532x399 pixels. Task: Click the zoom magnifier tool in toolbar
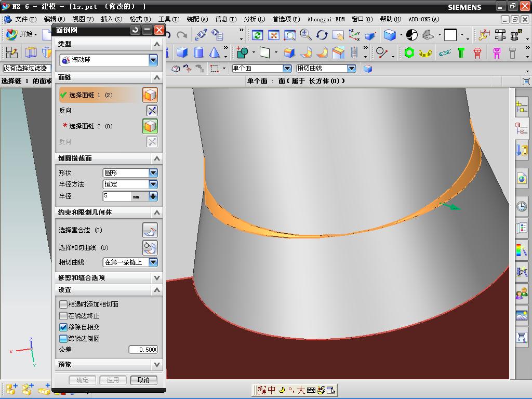click(305, 35)
